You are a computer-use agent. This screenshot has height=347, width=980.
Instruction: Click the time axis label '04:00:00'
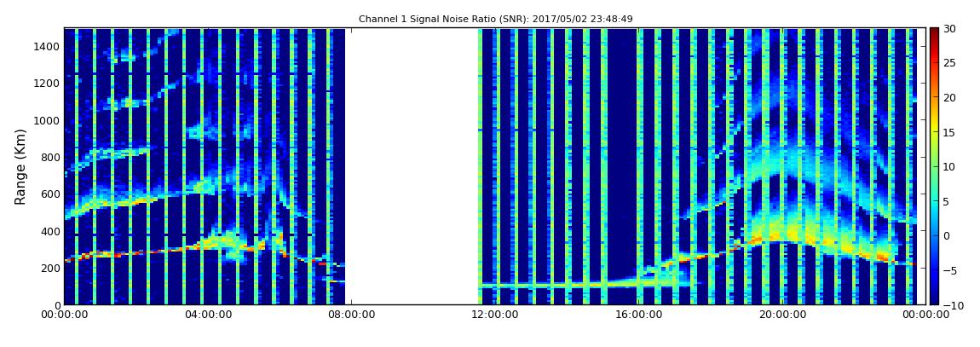coord(209,315)
